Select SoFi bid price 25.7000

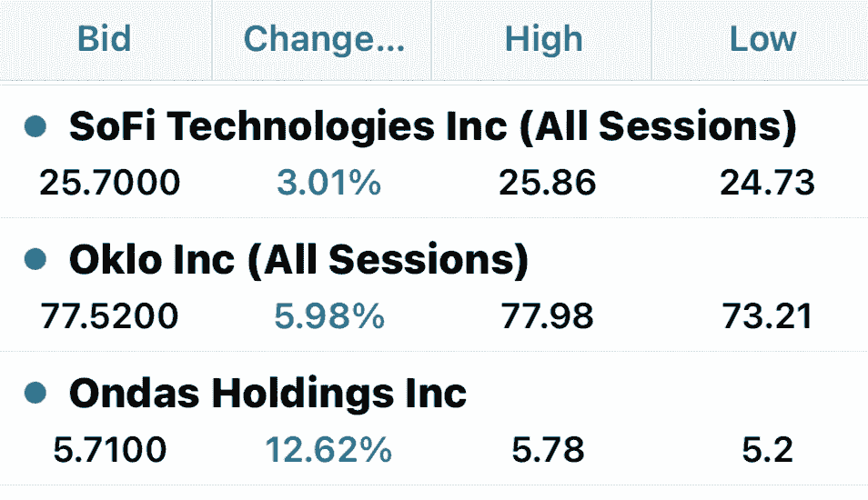[109, 183]
